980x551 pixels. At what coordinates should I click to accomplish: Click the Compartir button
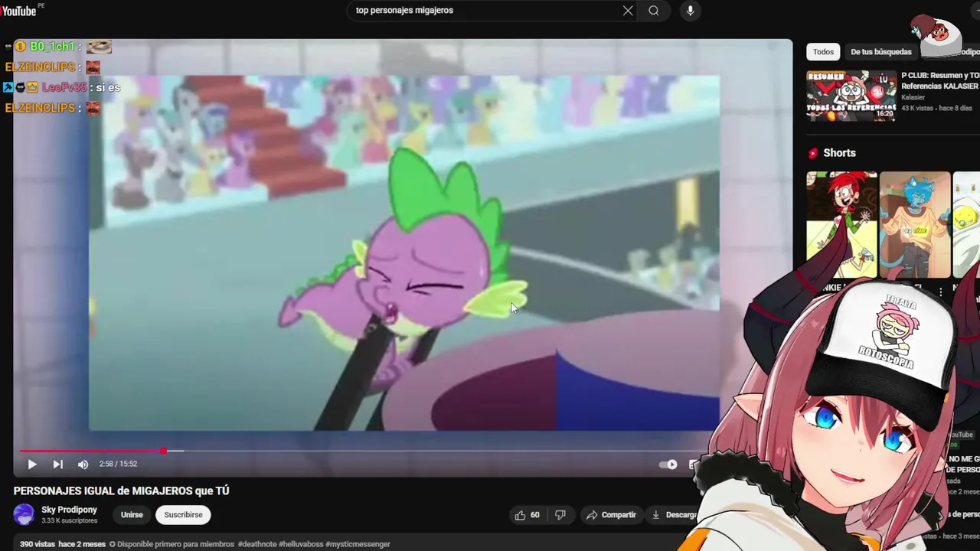coord(611,515)
